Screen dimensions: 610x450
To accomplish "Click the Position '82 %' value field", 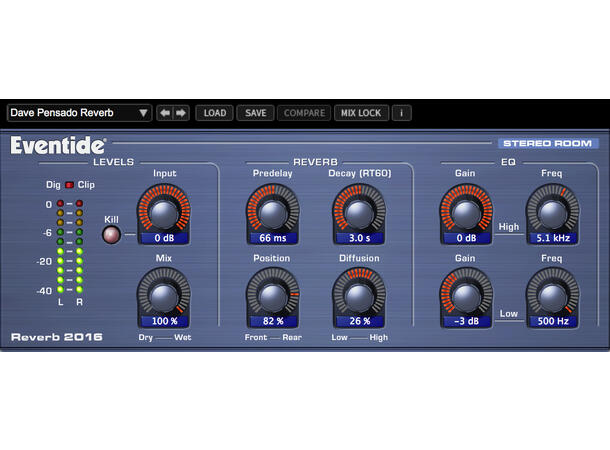I will point(273,321).
